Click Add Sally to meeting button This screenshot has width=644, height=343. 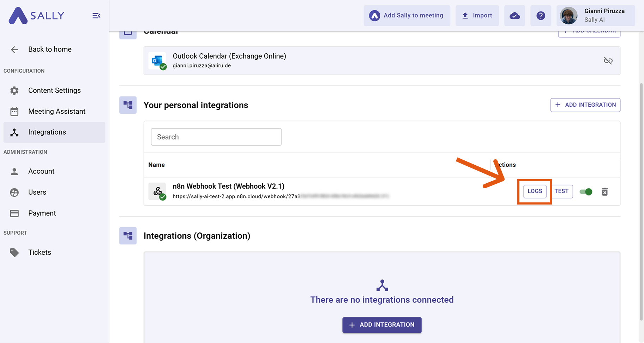pos(407,16)
